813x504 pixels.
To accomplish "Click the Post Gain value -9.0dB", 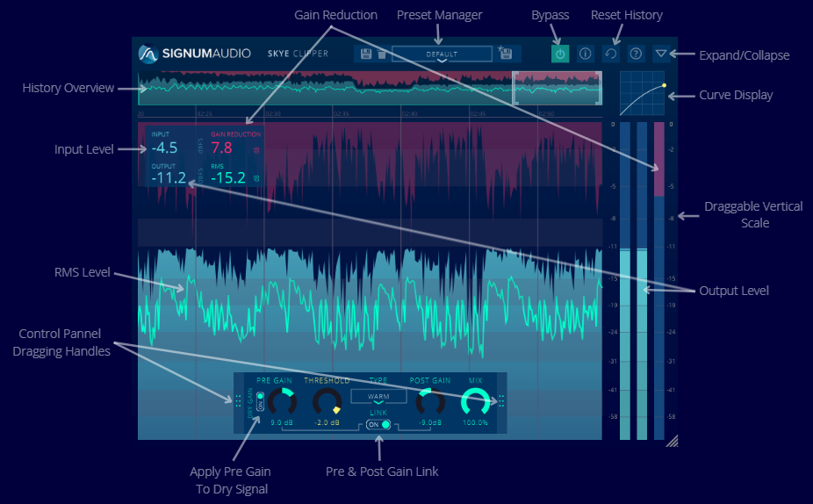I will [430, 422].
